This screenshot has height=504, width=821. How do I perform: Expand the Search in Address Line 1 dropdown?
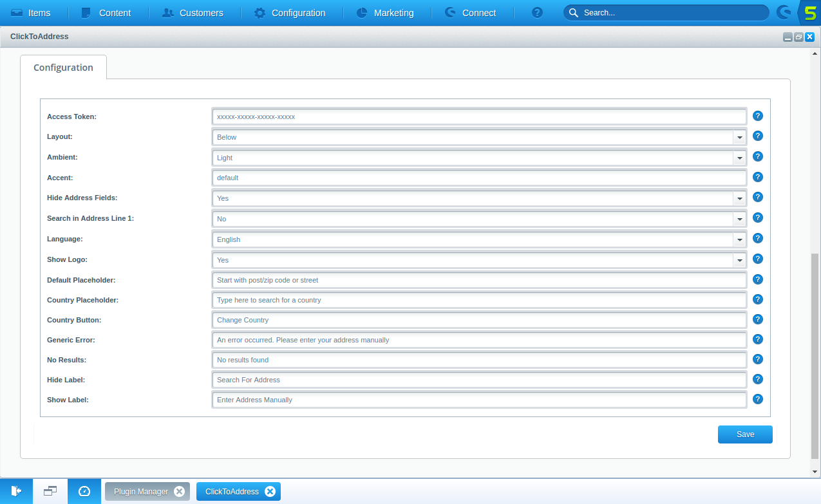(x=739, y=219)
